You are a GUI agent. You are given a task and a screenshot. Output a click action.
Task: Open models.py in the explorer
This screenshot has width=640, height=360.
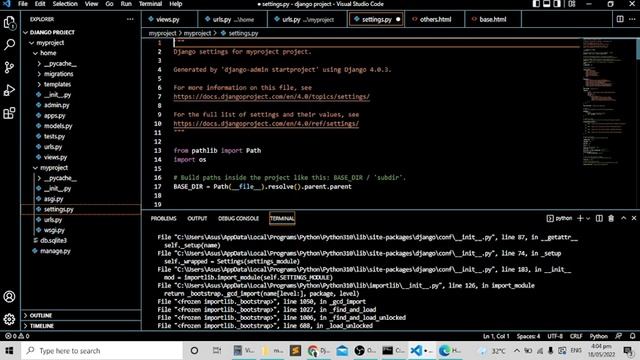pos(58,126)
